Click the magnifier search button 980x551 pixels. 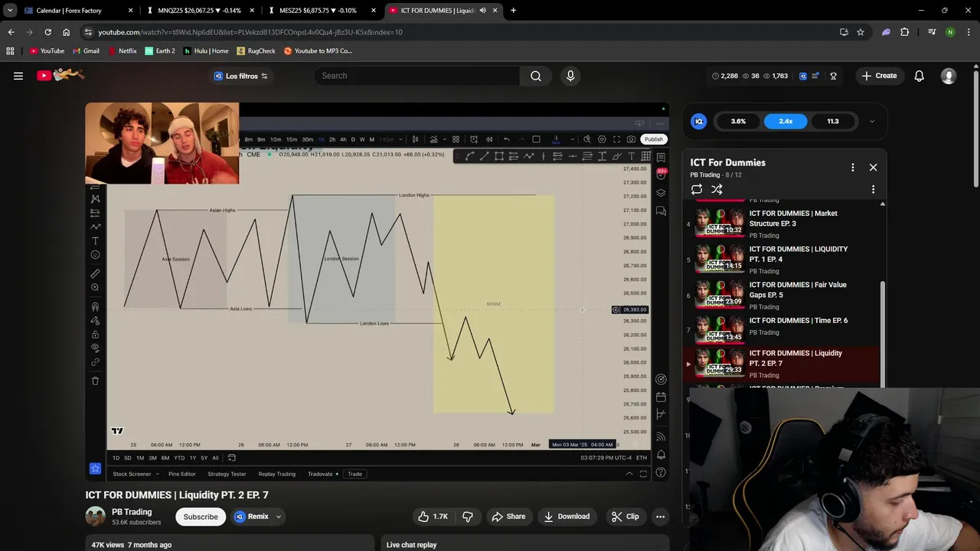[536, 76]
